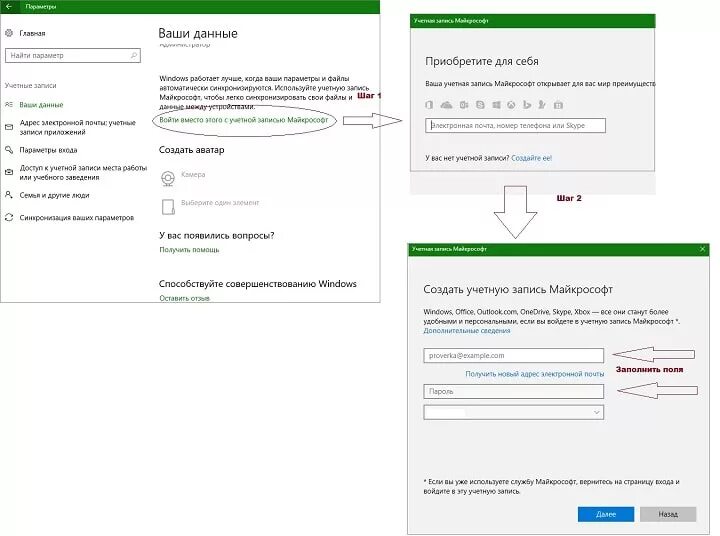720x536 pixels.
Task: Focus the Найти параметр search field
Action: (73, 56)
